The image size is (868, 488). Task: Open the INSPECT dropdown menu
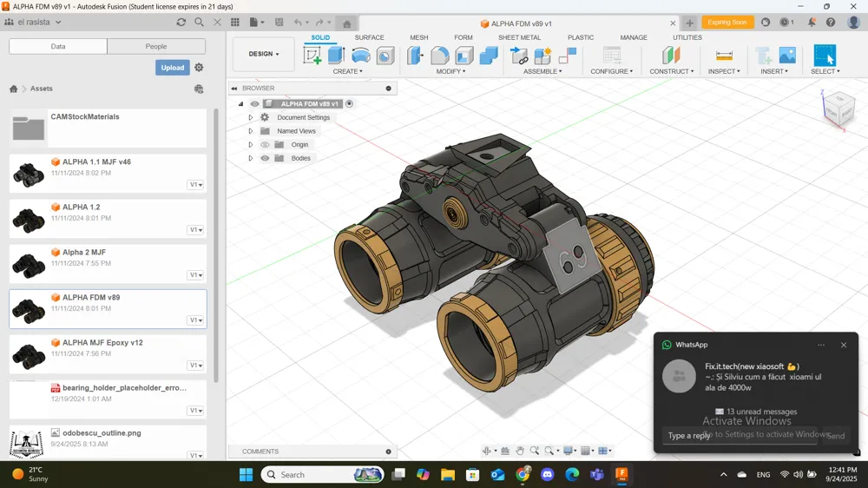coord(724,71)
